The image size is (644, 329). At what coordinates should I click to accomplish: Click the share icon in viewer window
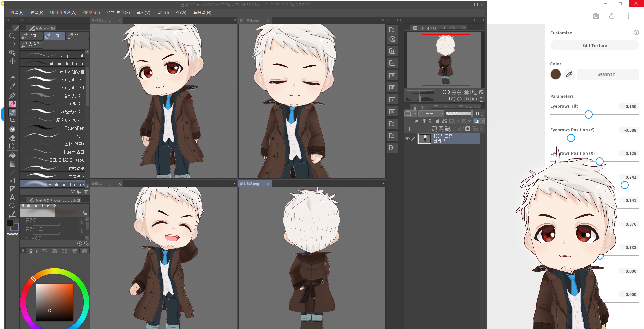click(612, 16)
